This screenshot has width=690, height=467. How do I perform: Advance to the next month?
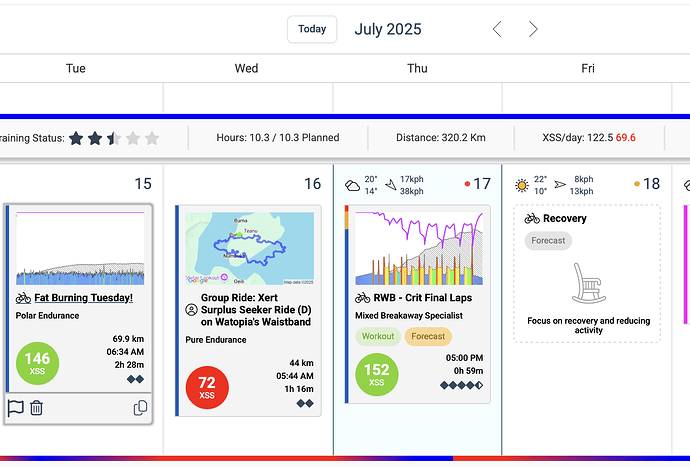coord(533,29)
